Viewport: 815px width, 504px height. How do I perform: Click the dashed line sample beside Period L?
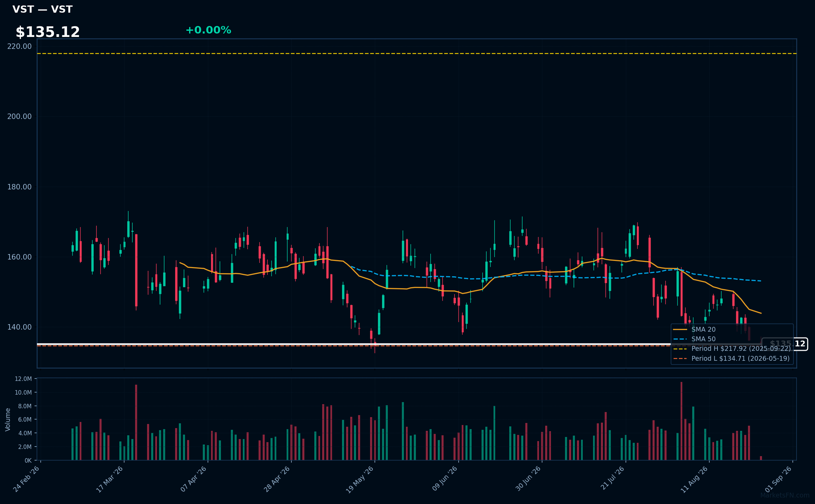680,359
